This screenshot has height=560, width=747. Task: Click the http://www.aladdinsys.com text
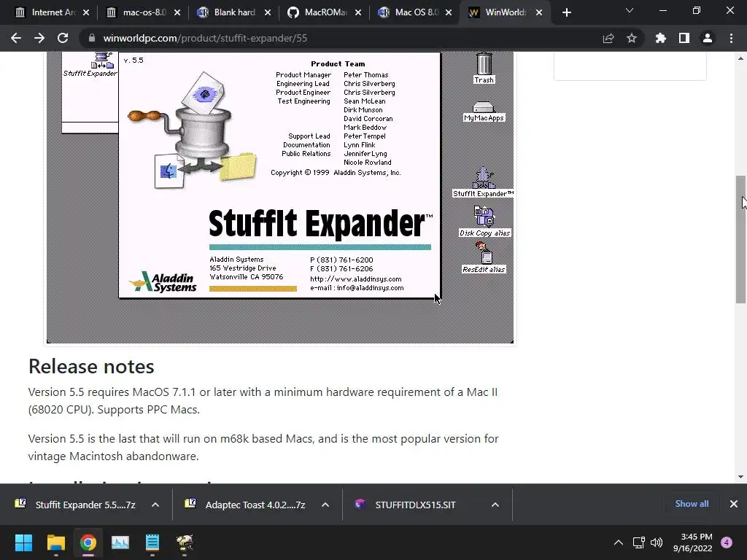coord(356,279)
